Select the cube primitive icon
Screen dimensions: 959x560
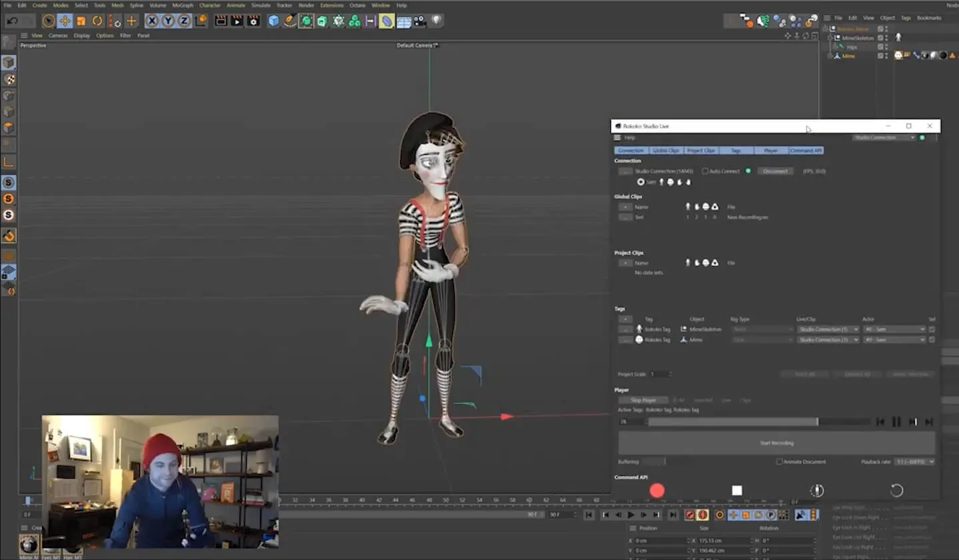tap(274, 21)
